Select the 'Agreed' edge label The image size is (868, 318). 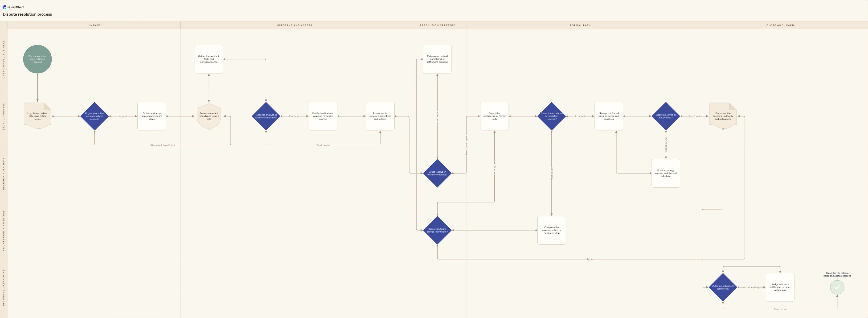click(591, 260)
